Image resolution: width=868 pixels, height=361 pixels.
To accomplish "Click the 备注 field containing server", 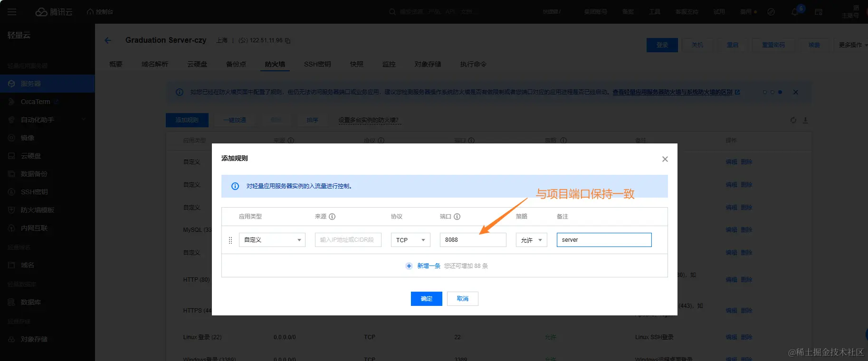I will (x=604, y=240).
